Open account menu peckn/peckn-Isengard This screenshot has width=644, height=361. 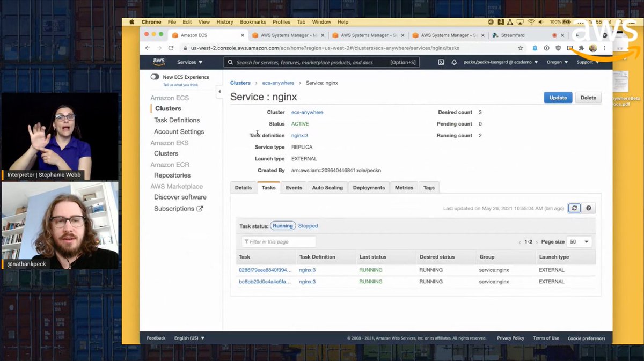[x=502, y=62]
